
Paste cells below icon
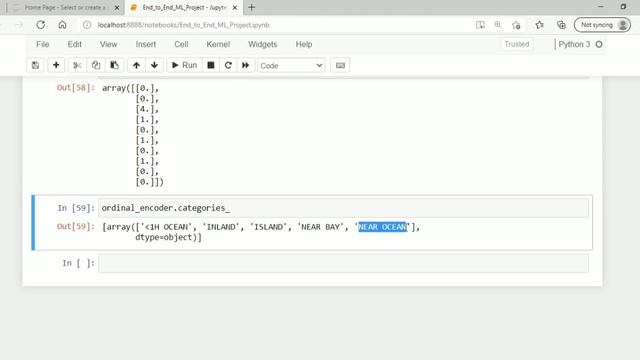click(x=114, y=65)
